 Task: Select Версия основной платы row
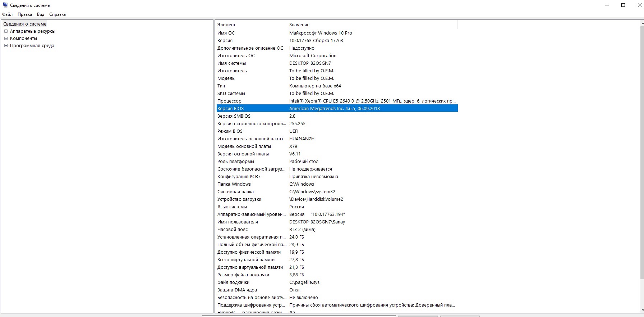(336, 154)
